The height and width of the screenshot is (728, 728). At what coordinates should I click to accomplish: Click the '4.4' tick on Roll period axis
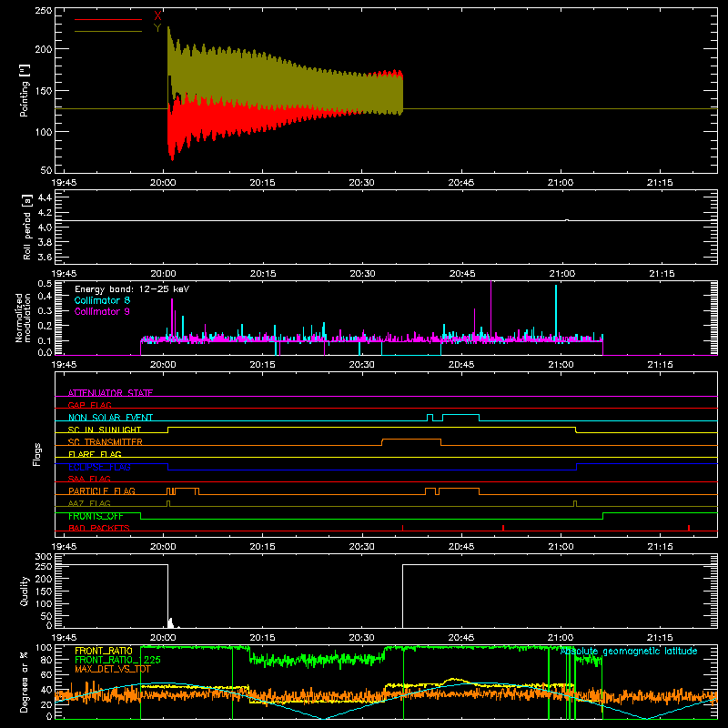click(45, 197)
